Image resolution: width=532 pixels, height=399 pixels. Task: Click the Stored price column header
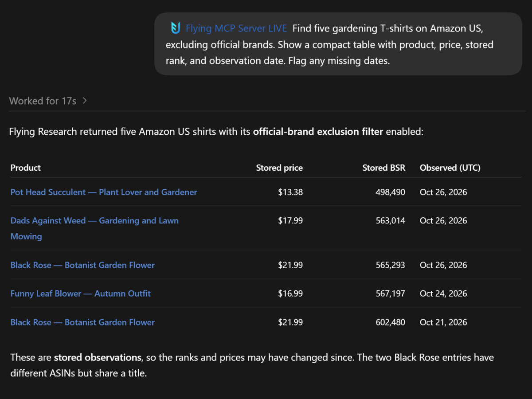click(279, 168)
